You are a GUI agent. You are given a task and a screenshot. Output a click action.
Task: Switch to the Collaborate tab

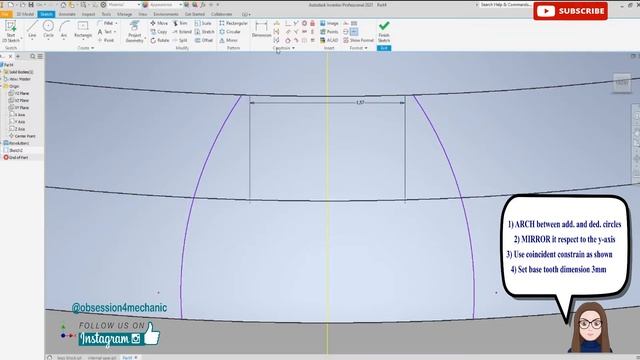pos(221,14)
